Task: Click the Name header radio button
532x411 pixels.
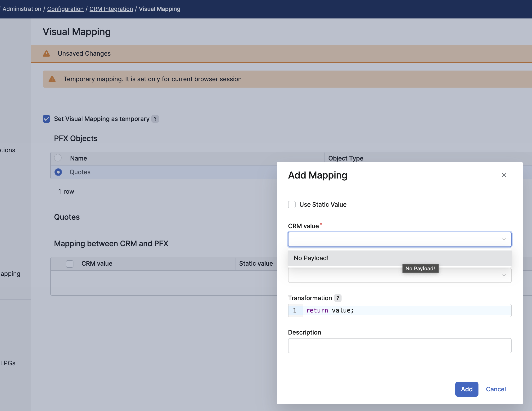Action: click(58, 158)
